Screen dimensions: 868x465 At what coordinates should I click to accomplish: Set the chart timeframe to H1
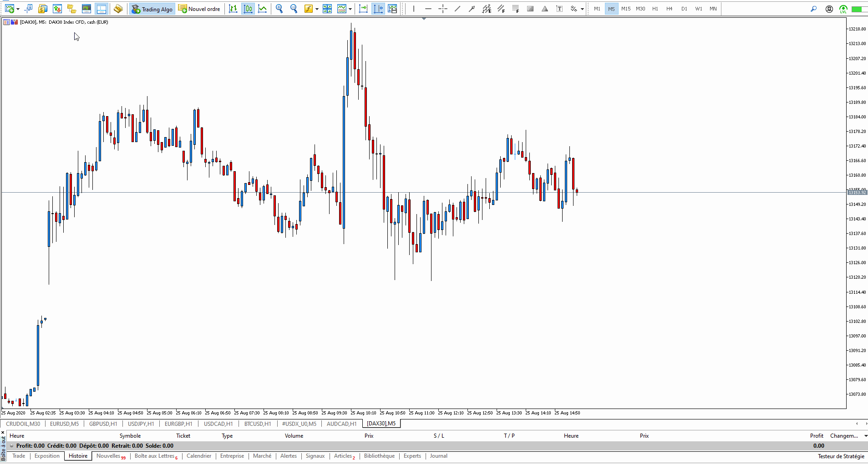point(655,9)
